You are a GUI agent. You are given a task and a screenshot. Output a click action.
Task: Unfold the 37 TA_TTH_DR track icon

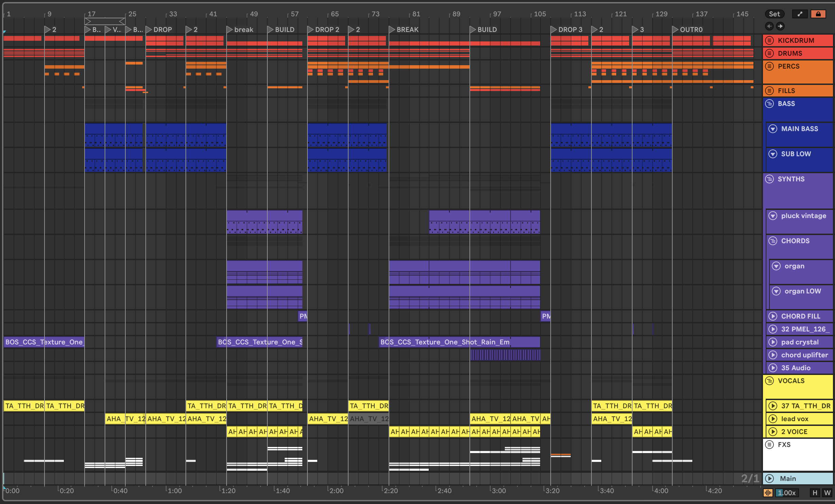point(773,406)
